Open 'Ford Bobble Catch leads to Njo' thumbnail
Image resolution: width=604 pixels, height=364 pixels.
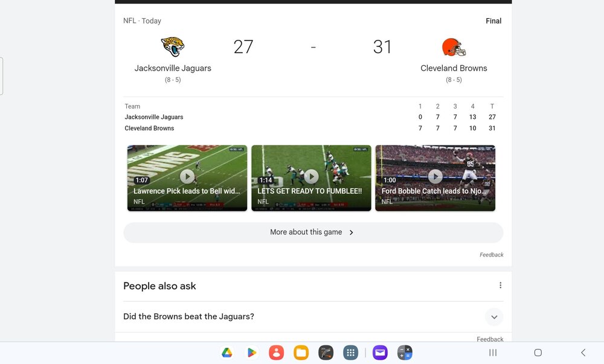point(435,177)
